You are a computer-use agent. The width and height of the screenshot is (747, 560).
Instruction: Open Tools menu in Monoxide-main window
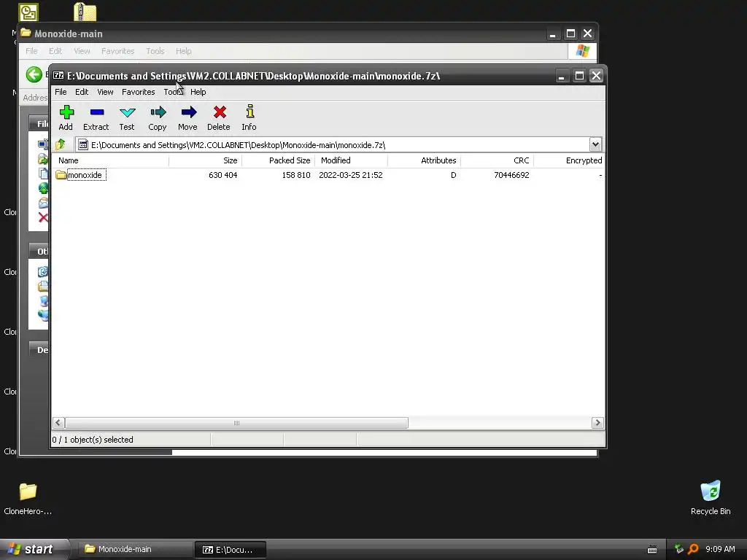tap(155, 51)
